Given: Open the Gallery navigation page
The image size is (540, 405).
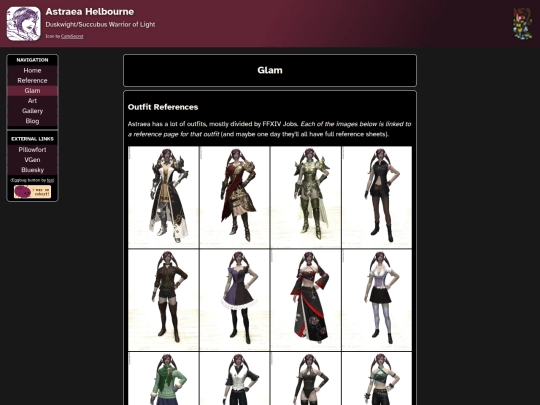Looking at the screenshot, I should [32, 111].
